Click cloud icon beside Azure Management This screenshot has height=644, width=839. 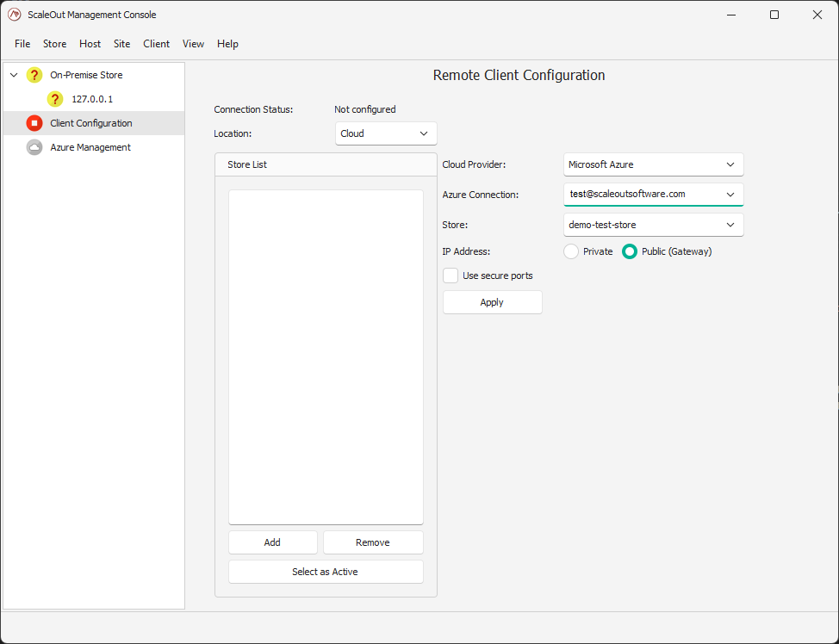click(34, 147)
